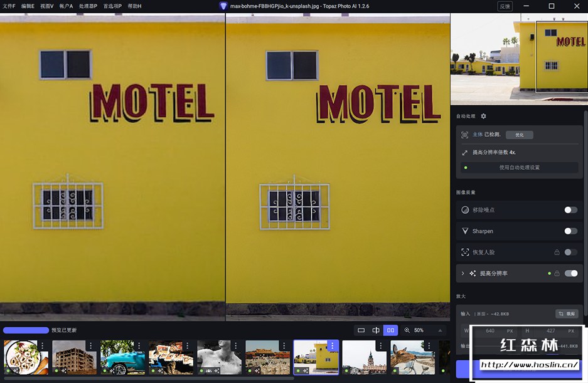Image resolution: width=588 pixels, height=383 pixels.
Task: Open the 文件F menu
Action: click(x=9, y=6)
